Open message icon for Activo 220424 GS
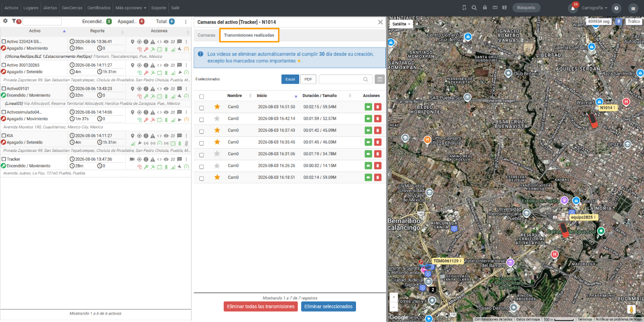 [179, 42]
